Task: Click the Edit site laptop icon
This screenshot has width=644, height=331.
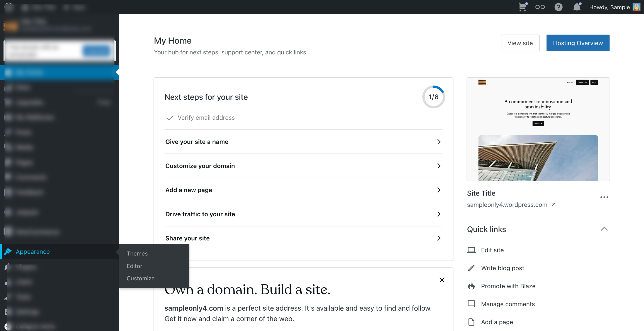Action: click(x=471, y=250)
